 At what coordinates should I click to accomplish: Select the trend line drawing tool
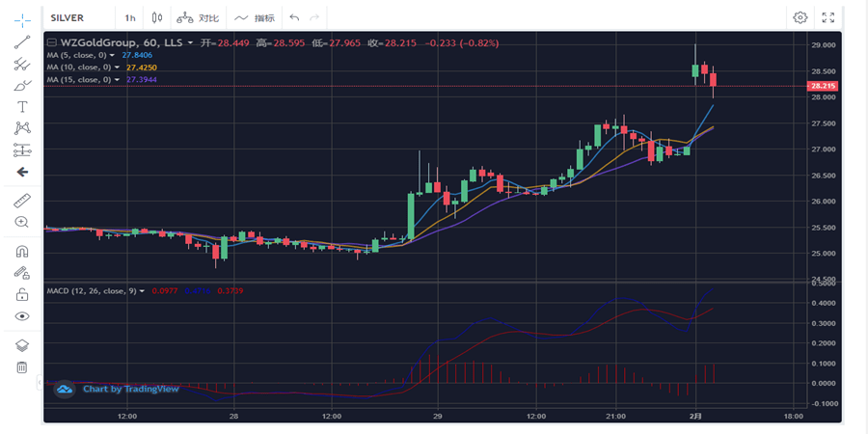[x=22, y=41]
